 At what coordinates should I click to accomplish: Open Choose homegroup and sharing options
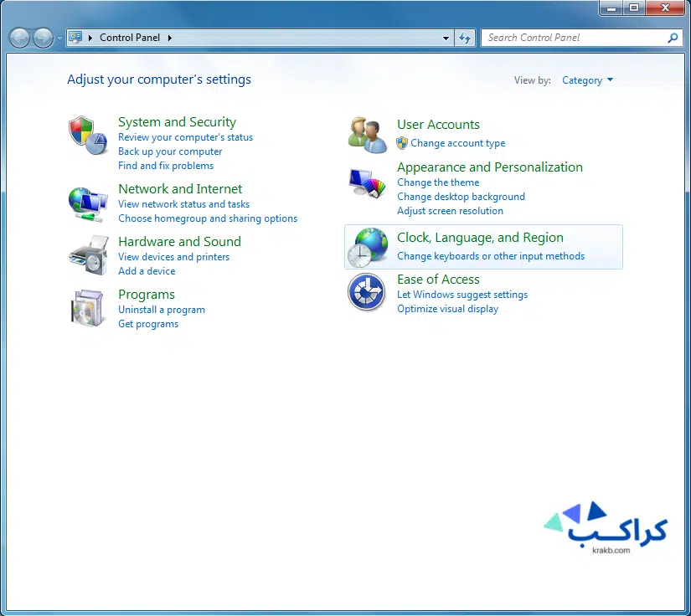pos(208,218)
